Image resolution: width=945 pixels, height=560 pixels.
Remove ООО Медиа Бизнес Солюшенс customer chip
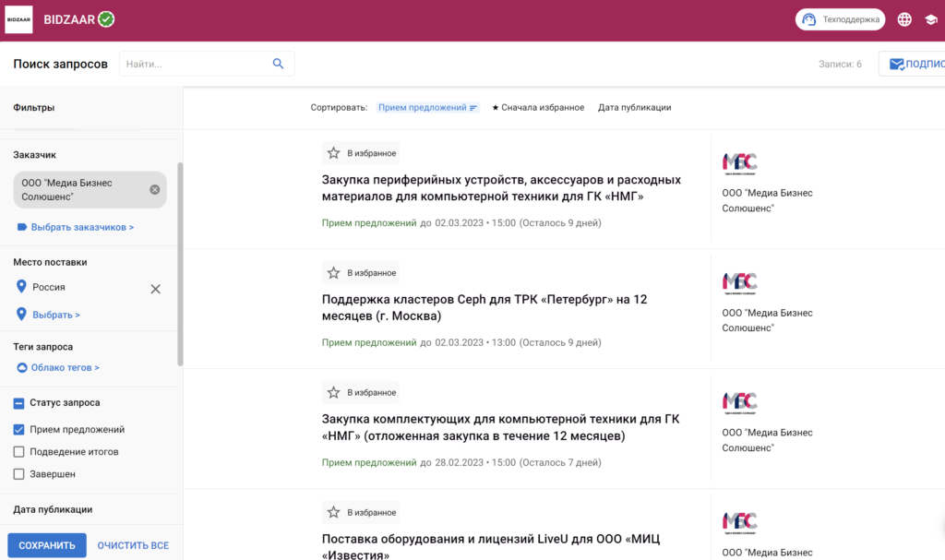[x=154, y=189]
